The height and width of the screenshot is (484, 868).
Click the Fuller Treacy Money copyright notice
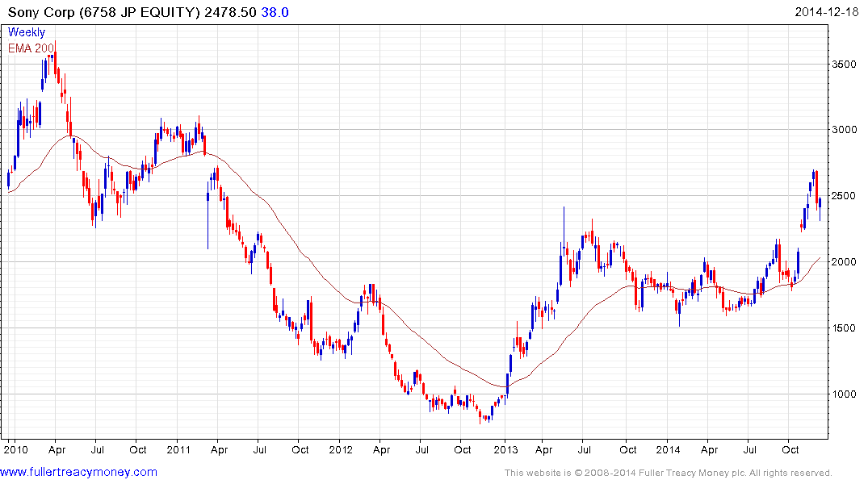click(669, 473)
